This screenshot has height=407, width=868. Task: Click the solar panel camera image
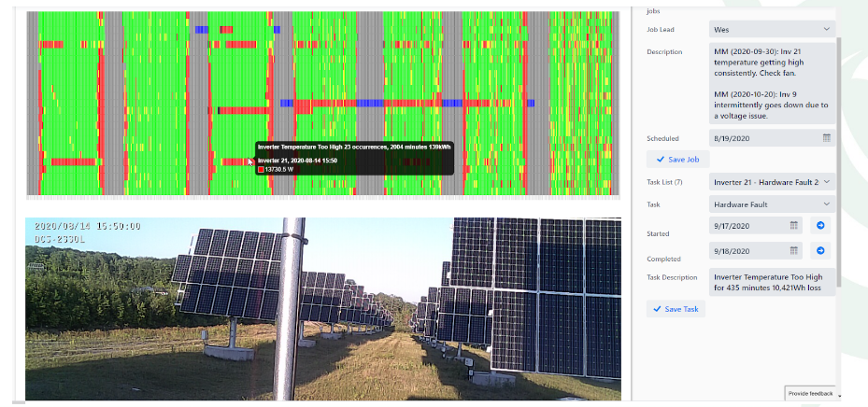pyautogui.click(x=322, y=309)
